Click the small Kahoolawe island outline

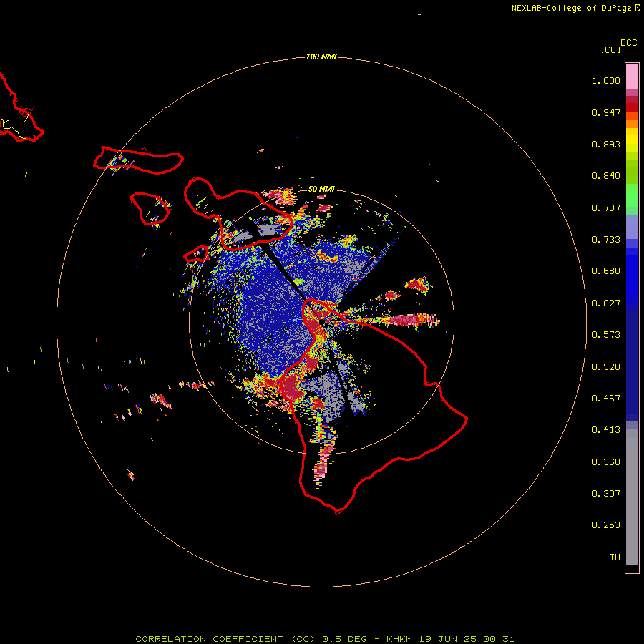click(196, 254)
